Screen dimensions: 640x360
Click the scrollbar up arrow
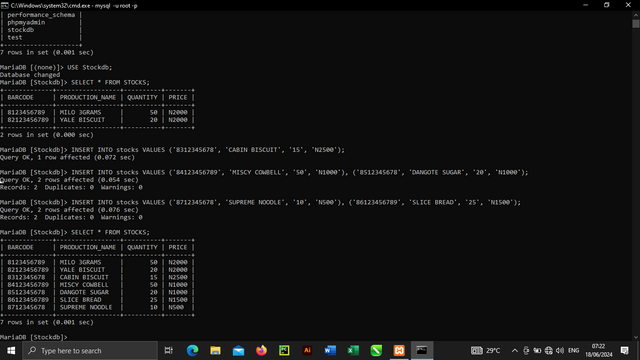point(636,15)
